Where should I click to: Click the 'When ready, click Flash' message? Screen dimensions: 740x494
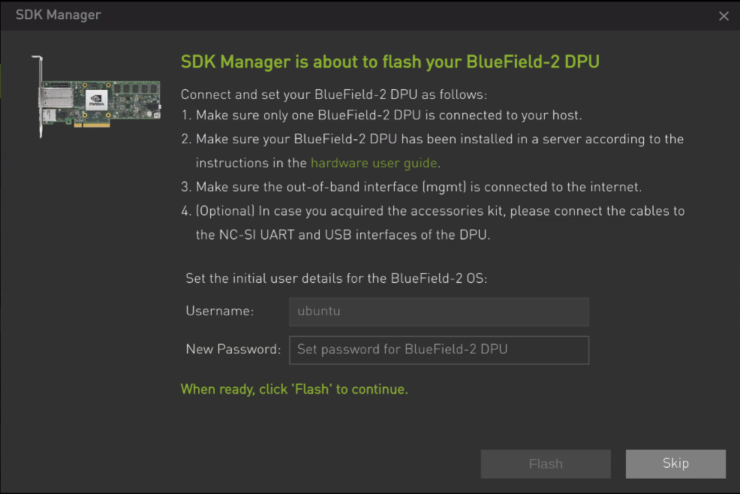point(294,389)
